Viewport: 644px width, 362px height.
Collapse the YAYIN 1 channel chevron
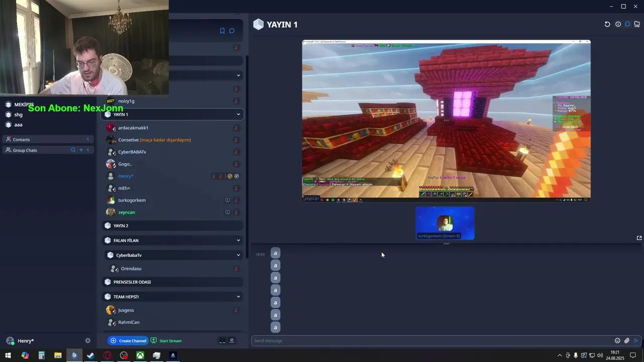[238, 115]
